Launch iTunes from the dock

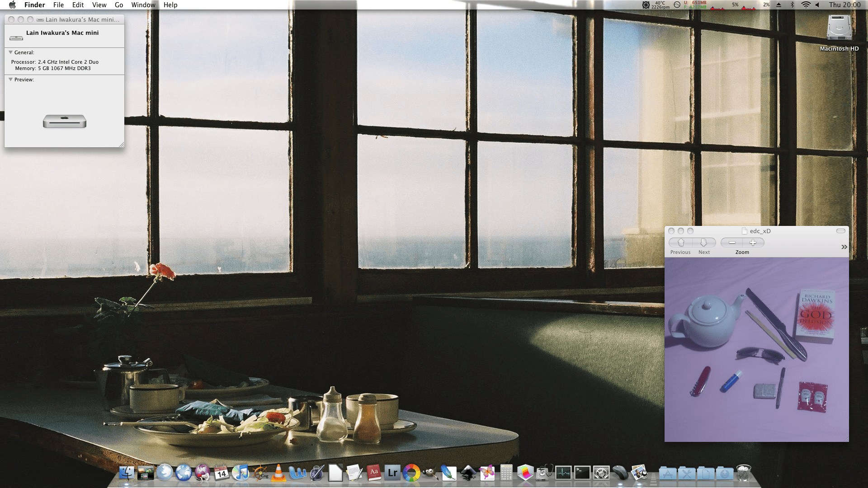click(x=240, y=473)
